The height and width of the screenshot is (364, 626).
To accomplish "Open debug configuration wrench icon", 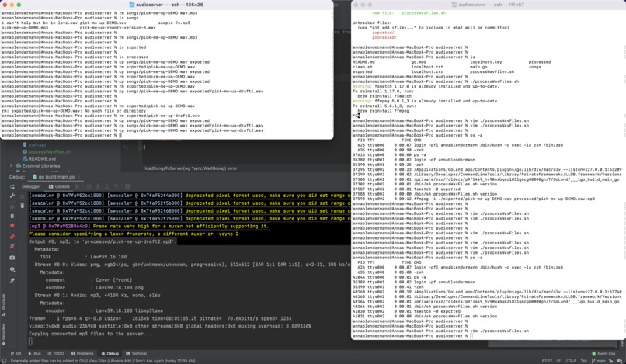I will [12, 196].
